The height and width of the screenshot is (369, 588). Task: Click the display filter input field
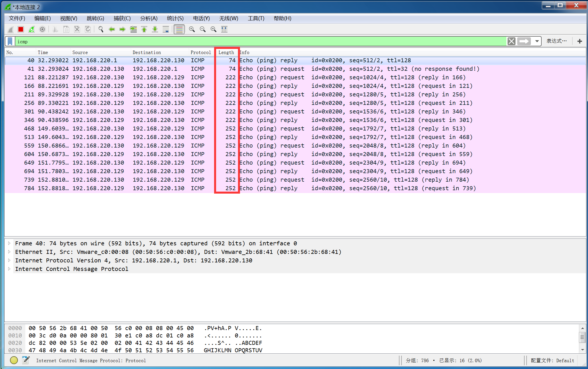click(260, 42)
